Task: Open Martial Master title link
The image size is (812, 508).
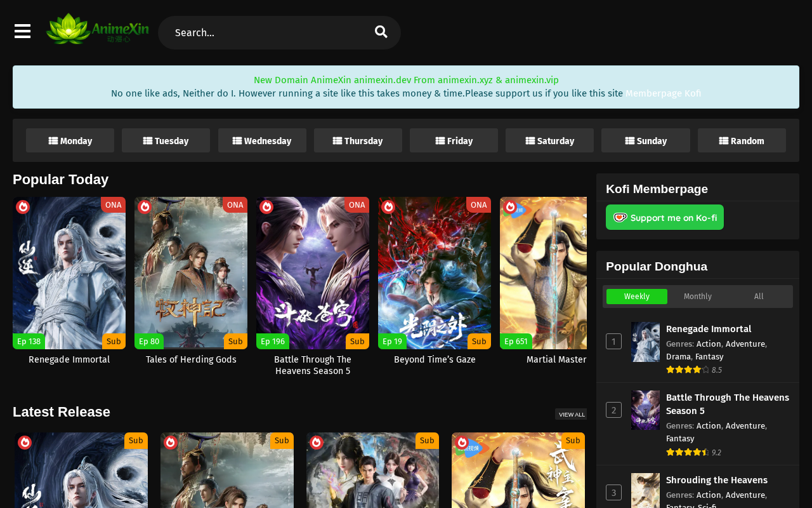Action: (x=556, y=359)
